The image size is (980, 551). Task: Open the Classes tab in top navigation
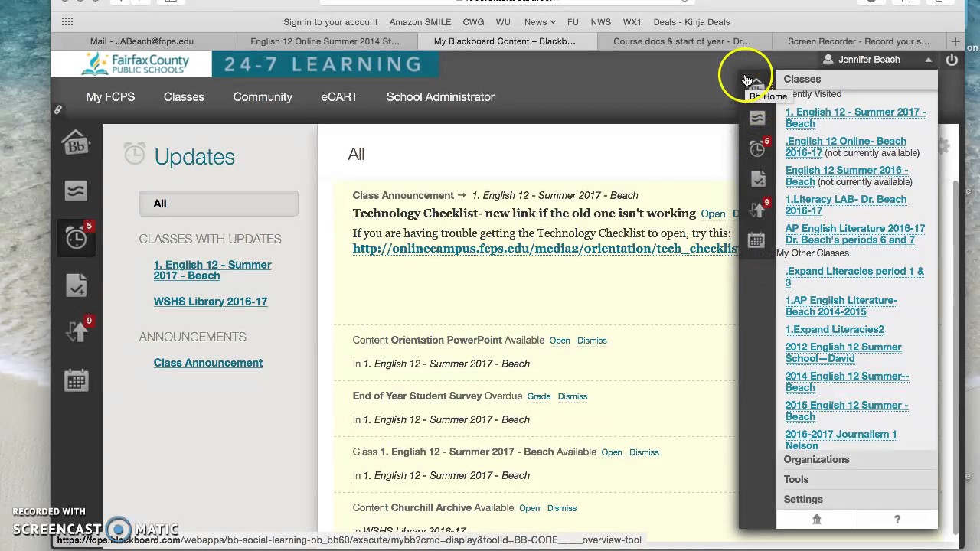tap(184, 97)
